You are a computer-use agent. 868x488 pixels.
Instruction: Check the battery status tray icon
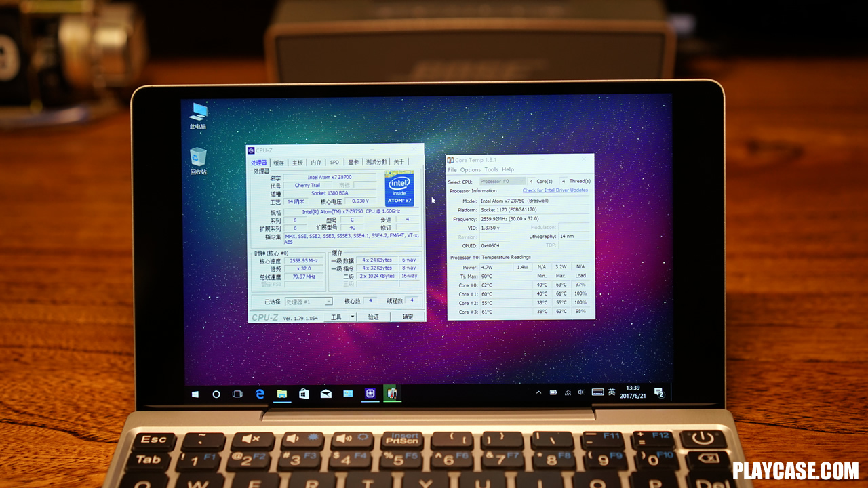(553, 392)
